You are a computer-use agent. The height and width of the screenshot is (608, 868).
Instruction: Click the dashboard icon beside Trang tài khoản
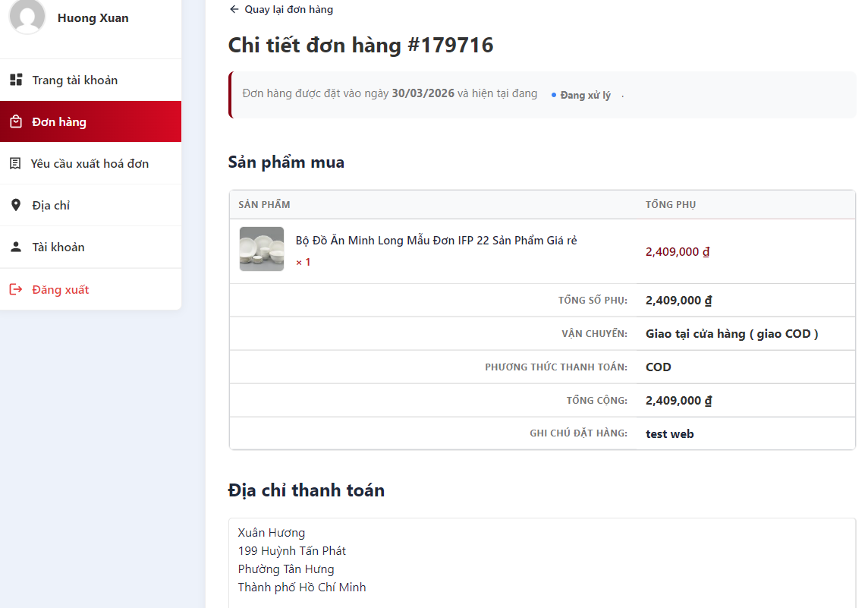(16, 80)
